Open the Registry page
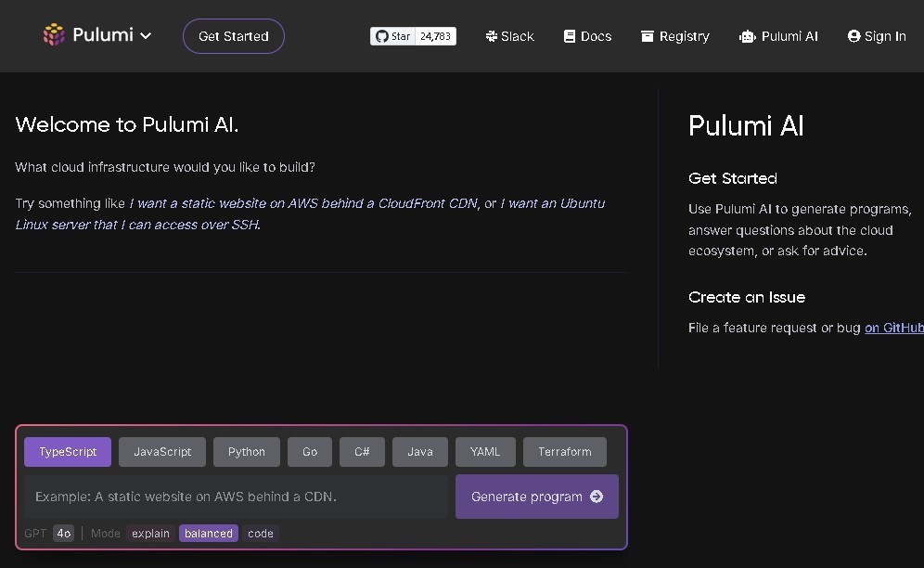 (x=675, y=36)
